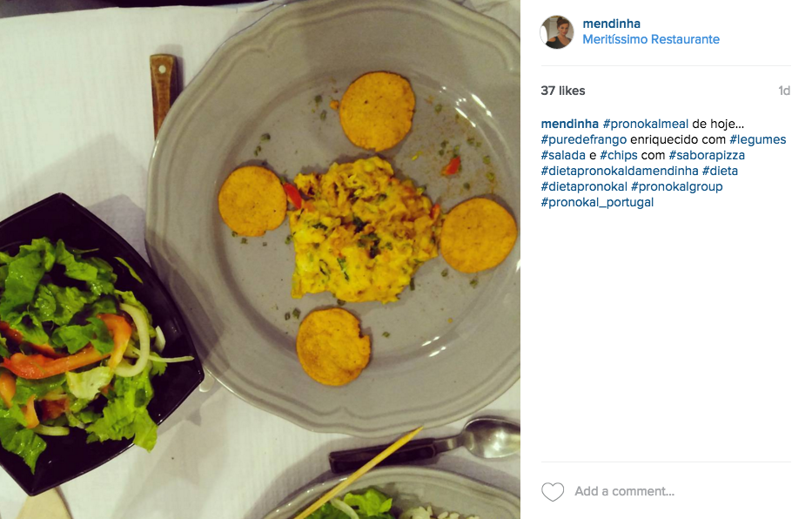Open the #pronokalmeal hashtag

pos(645,124)
